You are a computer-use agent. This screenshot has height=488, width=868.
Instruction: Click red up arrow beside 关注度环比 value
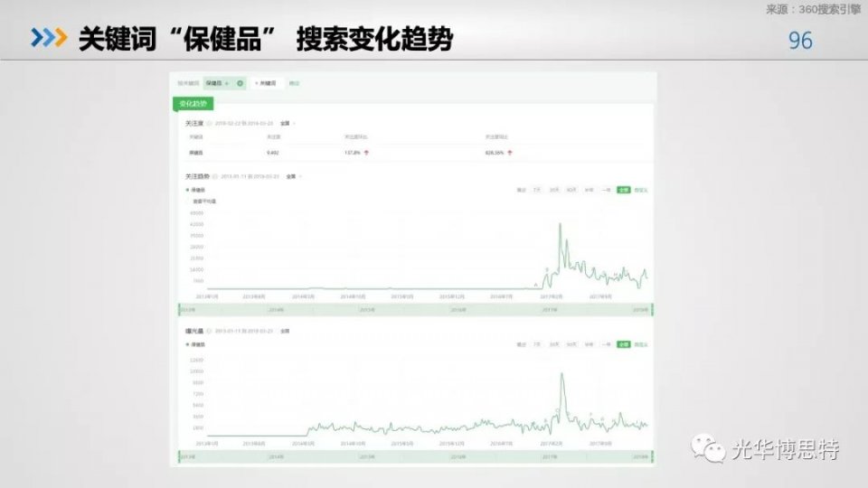366,153
